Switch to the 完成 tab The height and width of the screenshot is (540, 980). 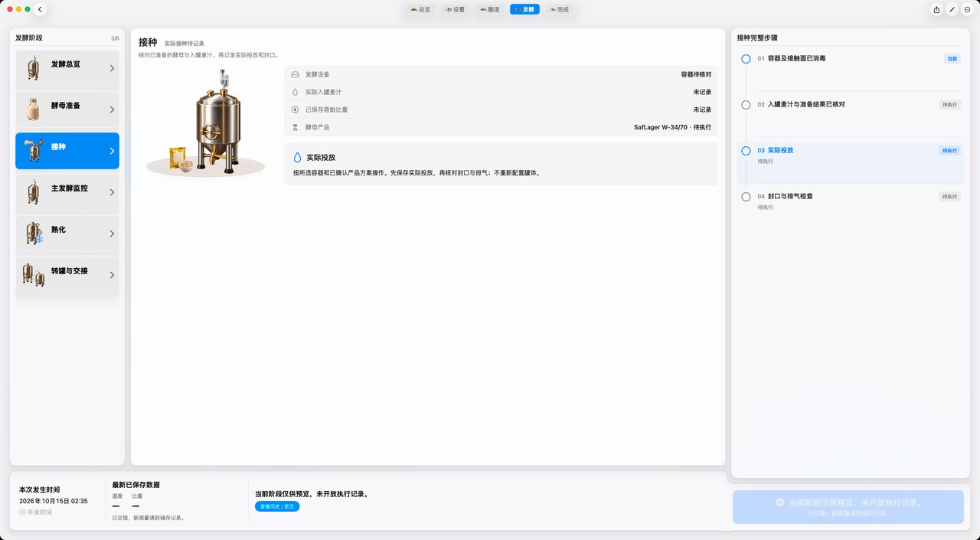coord(558,9)
